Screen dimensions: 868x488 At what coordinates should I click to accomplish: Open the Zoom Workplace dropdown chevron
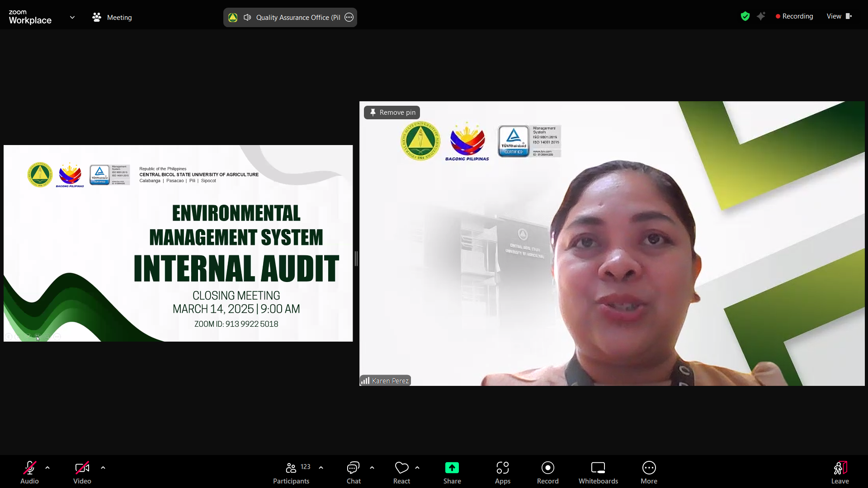click(72, 18)
